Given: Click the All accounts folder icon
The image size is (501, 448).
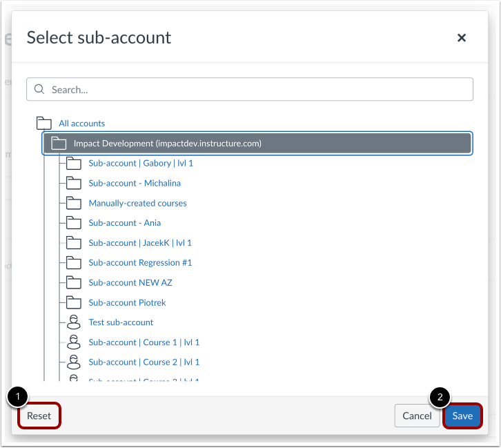Looking at the screenshot, I should (x=44, y=123).
